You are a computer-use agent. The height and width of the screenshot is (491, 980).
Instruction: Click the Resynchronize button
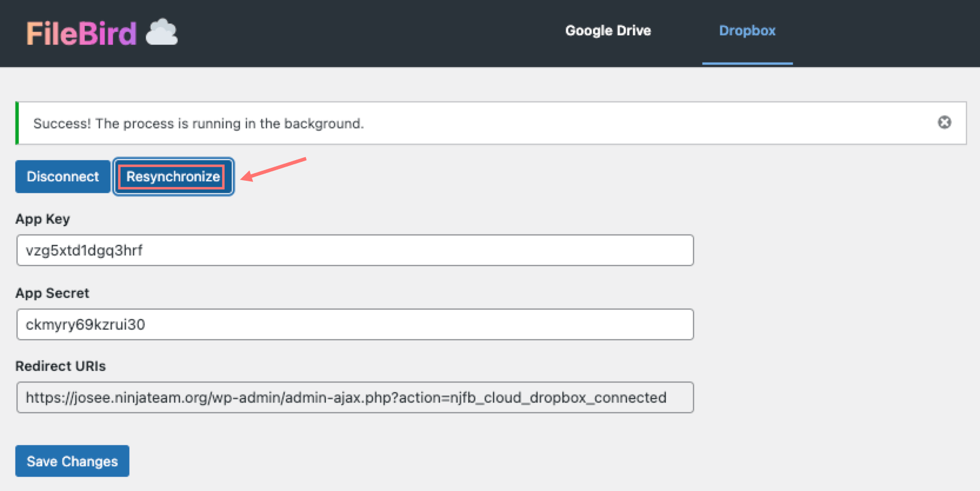173,177
